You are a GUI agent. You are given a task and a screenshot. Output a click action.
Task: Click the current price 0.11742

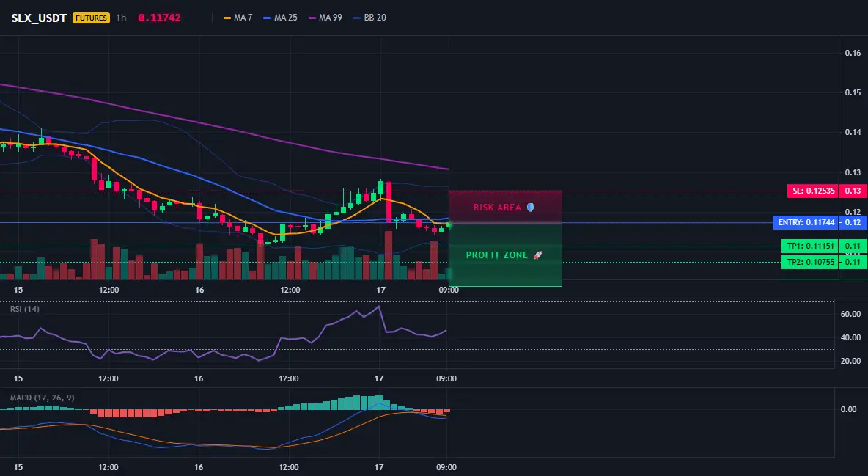click(159, 18)
